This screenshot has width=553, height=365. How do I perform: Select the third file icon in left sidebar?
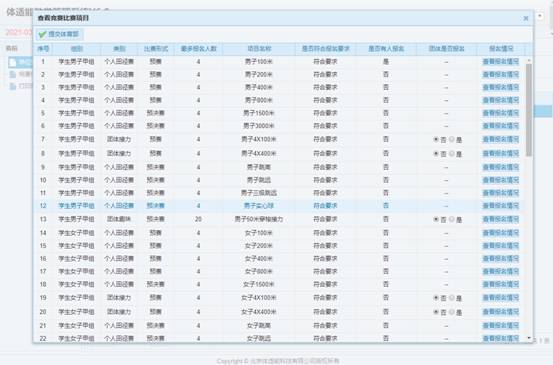point(13,86)
